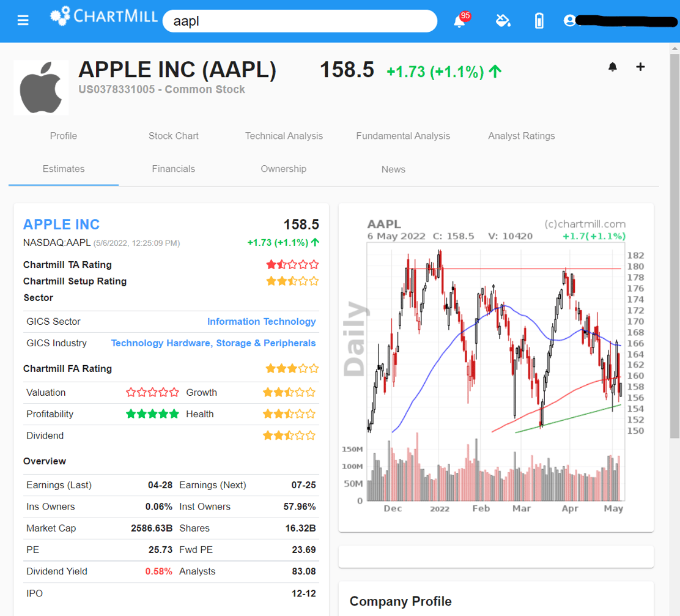
Task: Click the Apple company logo image
Action: 41,87
